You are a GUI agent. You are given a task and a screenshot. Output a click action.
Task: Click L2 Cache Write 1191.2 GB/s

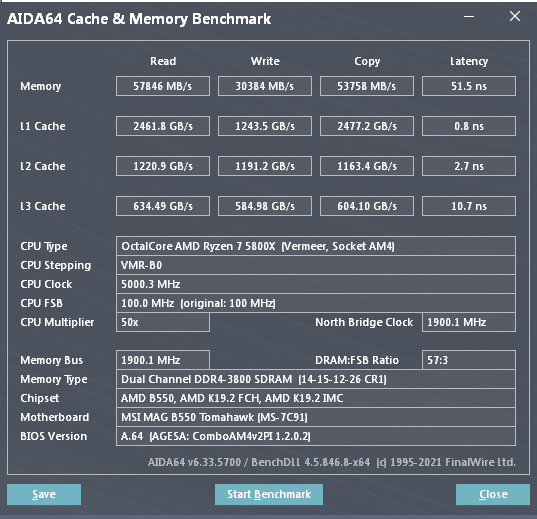[265, 166]
